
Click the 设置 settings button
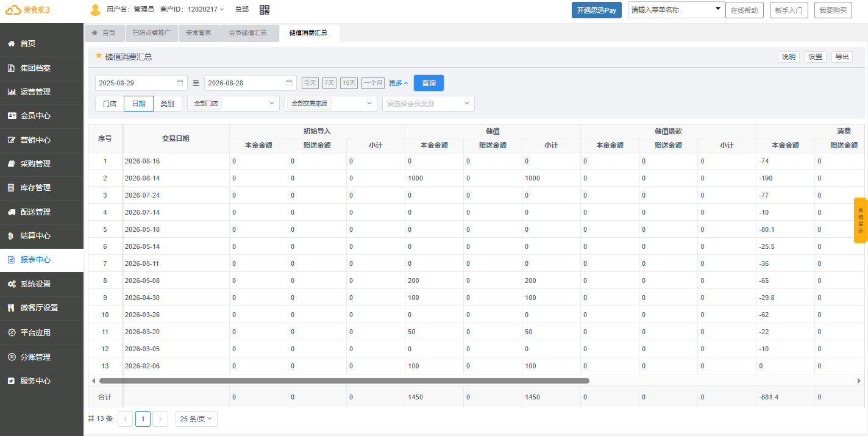(x=816, y=57)
